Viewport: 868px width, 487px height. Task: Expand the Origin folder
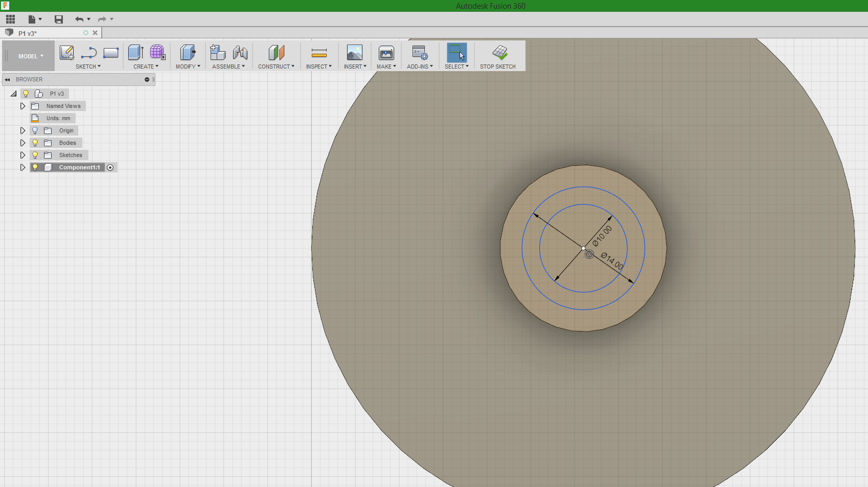(x=22, y=130)
